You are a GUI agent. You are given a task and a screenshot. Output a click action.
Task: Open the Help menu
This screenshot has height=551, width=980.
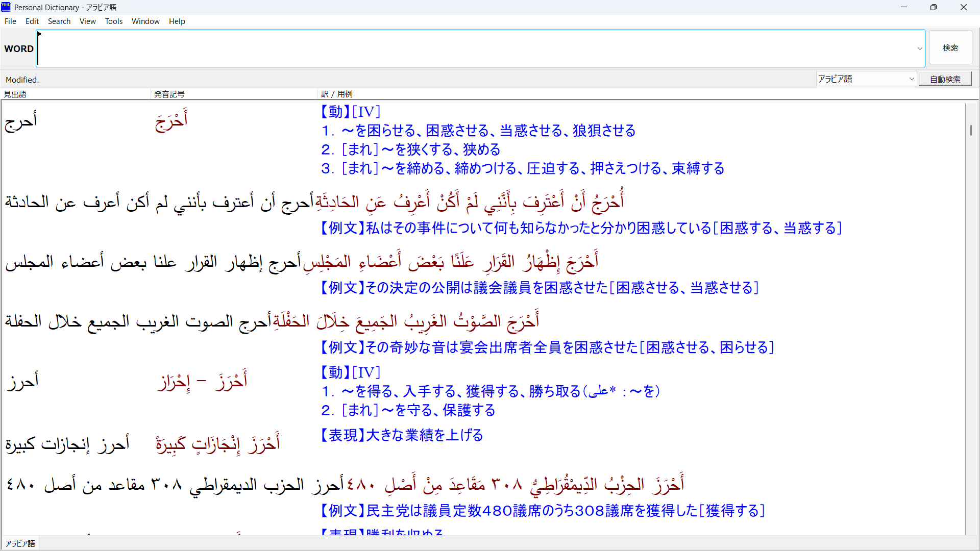(177, 21)
